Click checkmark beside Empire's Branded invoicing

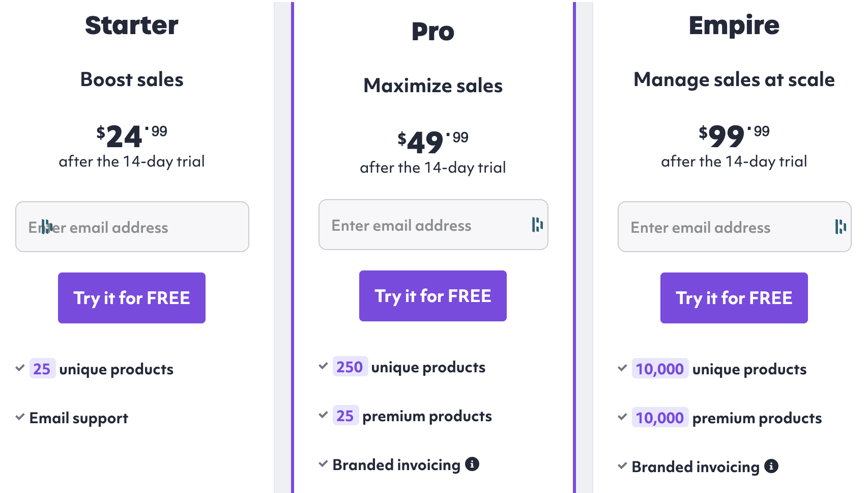[x=622, y=465]
